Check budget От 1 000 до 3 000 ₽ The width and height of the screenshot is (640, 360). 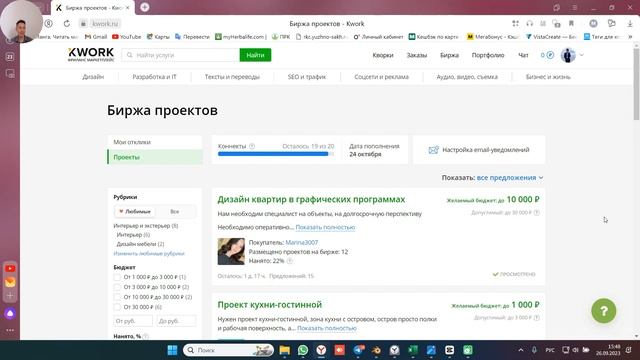117,277
